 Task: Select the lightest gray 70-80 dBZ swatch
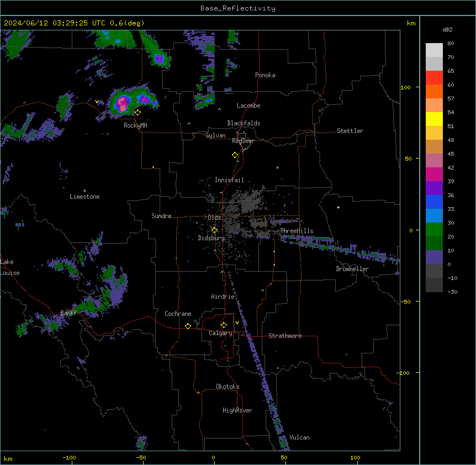coord(434,50)
